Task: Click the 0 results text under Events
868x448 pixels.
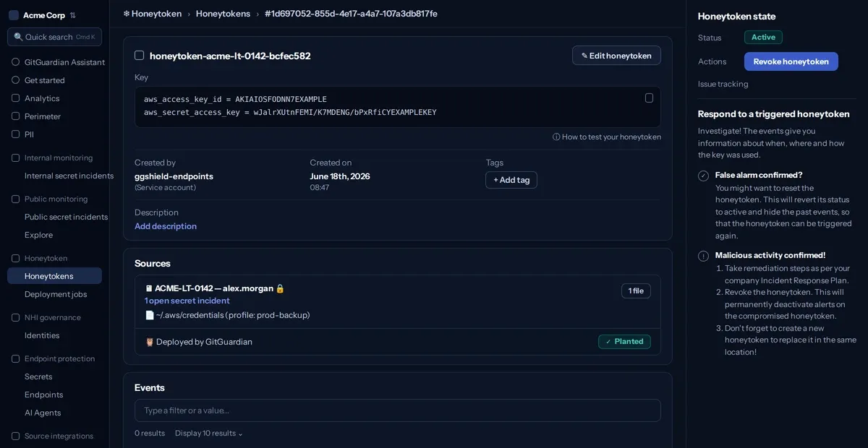Action: (x=150, y=434)
